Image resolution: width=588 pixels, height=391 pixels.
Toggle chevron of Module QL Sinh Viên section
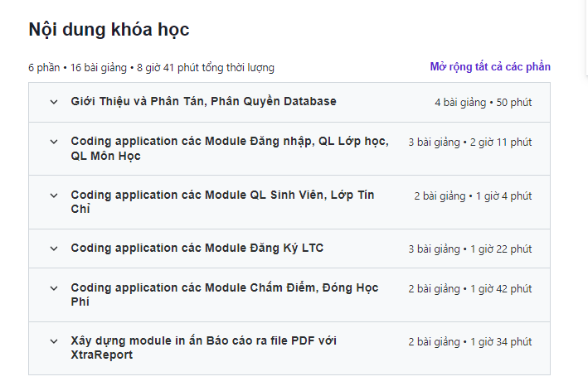coord(54,195)
